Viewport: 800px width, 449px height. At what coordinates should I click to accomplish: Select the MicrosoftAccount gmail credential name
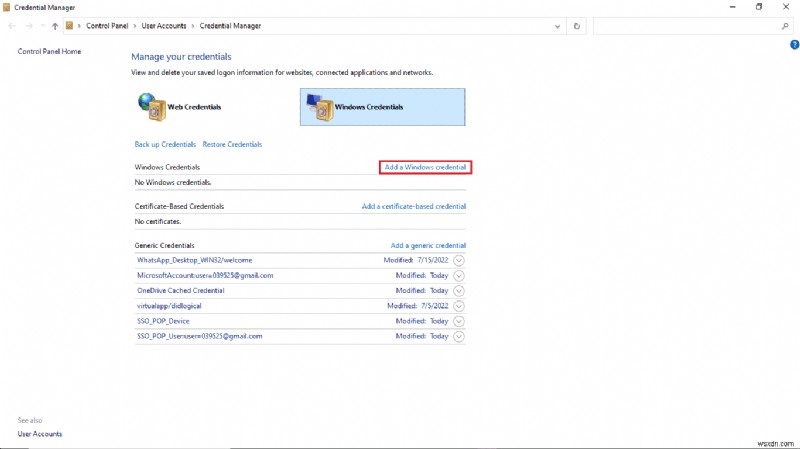[x=205, y=276]
